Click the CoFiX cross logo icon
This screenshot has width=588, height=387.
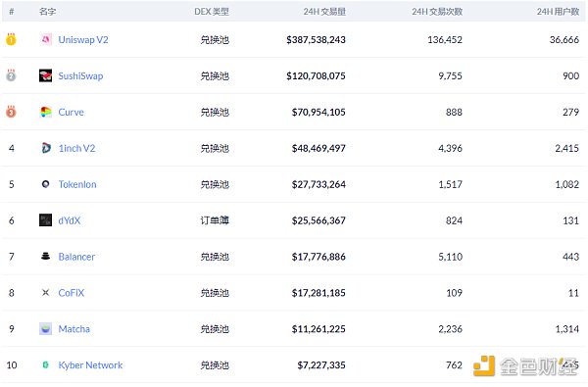click(x=46, y=293)
